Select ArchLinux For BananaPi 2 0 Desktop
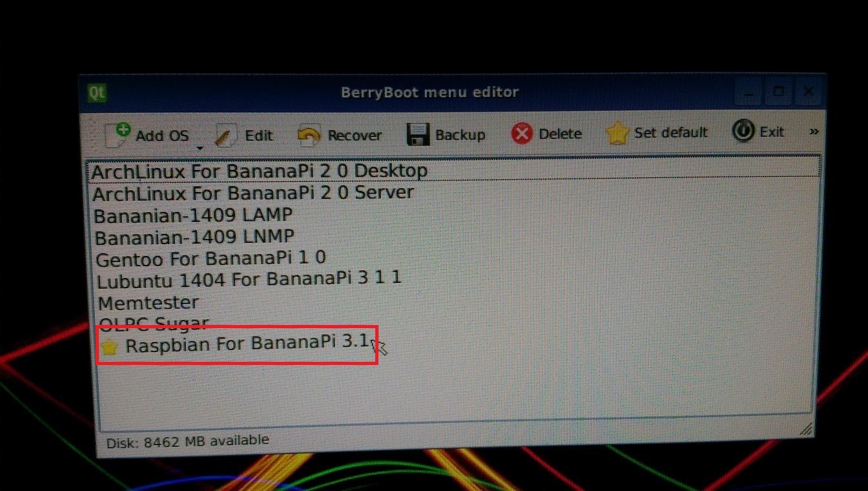 tap(259, 171)
